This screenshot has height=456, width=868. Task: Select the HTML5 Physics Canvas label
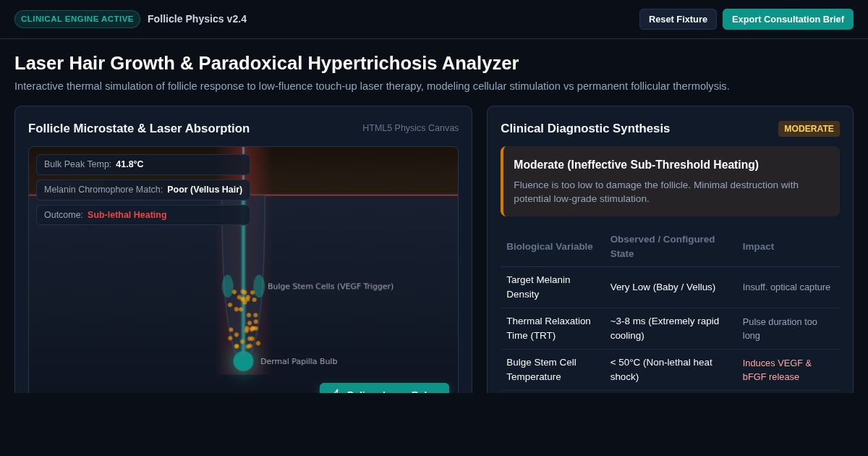tap(410, 128)
